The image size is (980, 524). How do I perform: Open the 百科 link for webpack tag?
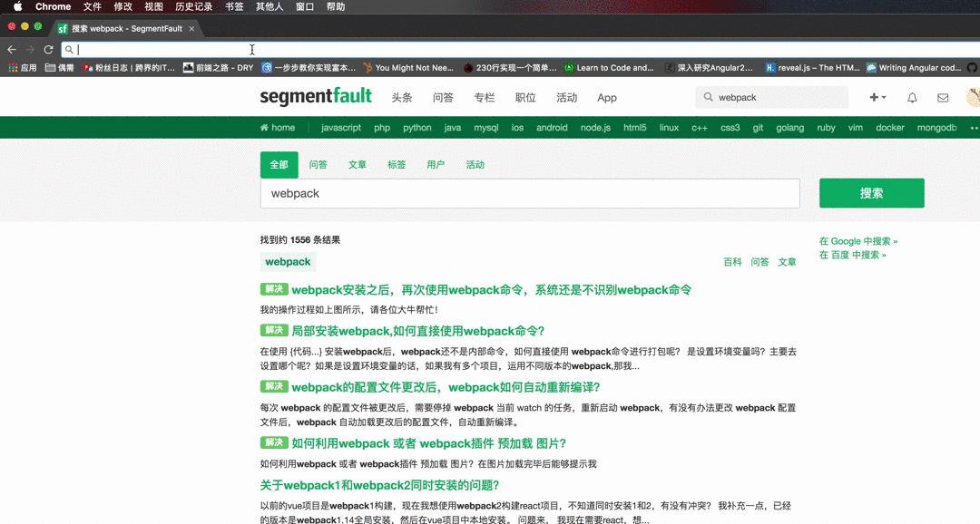[732, 262]
